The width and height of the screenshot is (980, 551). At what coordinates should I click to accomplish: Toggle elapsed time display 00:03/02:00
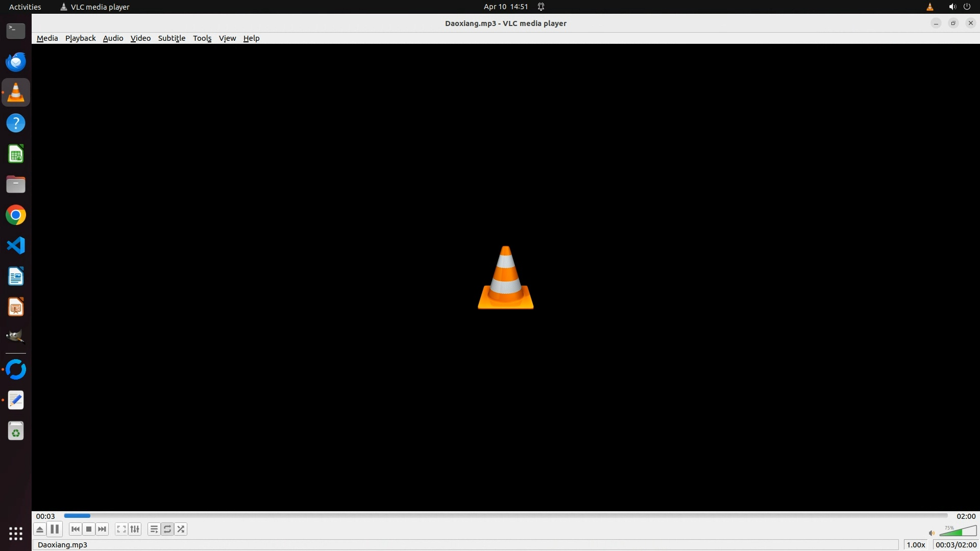point(955,545)
